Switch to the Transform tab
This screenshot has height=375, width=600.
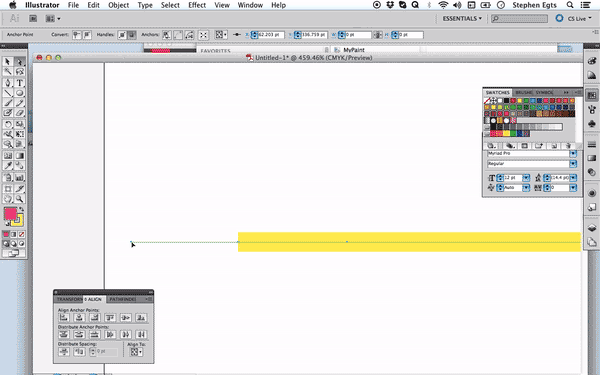click(69, 299)
